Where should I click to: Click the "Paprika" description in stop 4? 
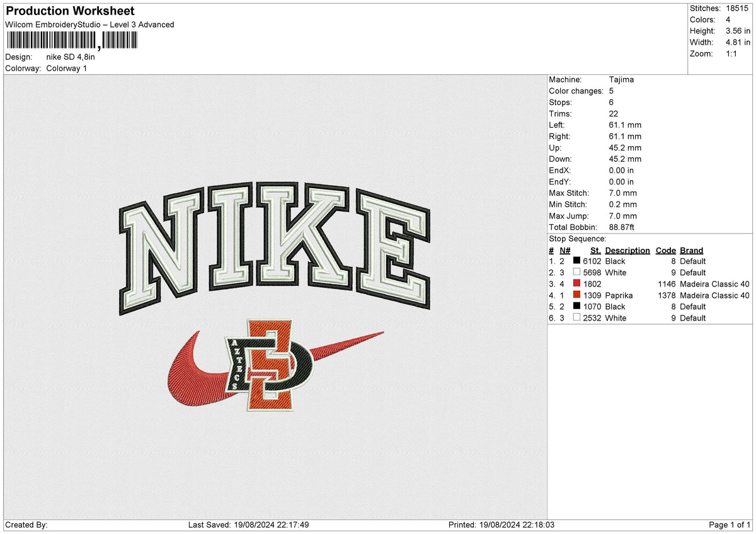619,295
